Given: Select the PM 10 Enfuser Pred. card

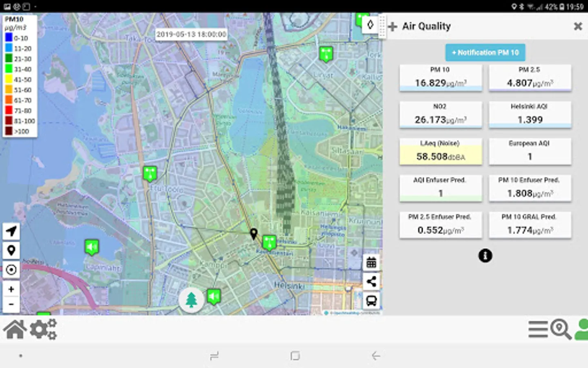Looking at the screenshot, I should click(x=530, y=188).
